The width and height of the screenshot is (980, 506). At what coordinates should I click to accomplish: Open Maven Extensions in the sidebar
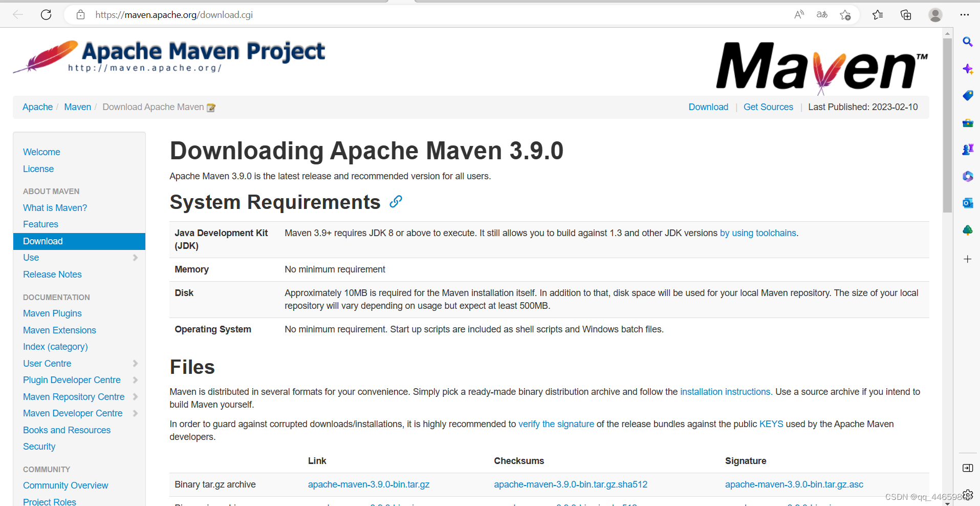coord(59,330)
